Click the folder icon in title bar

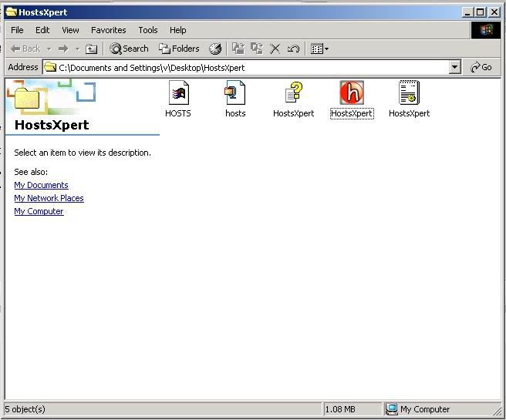[12, 12]
